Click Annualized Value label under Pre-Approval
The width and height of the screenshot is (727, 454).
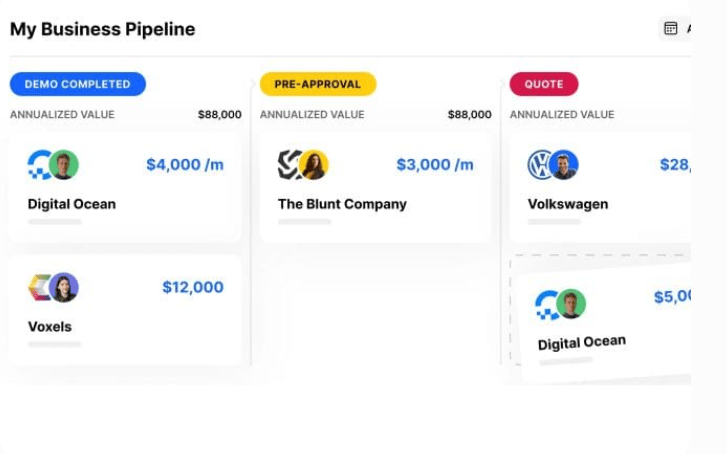pyautogui.click(x=312, y=115)
